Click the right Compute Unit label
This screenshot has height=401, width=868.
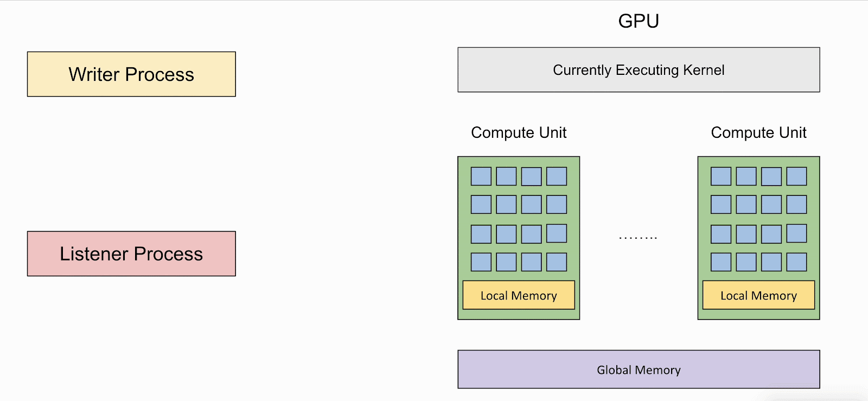[x=758, y=132]
